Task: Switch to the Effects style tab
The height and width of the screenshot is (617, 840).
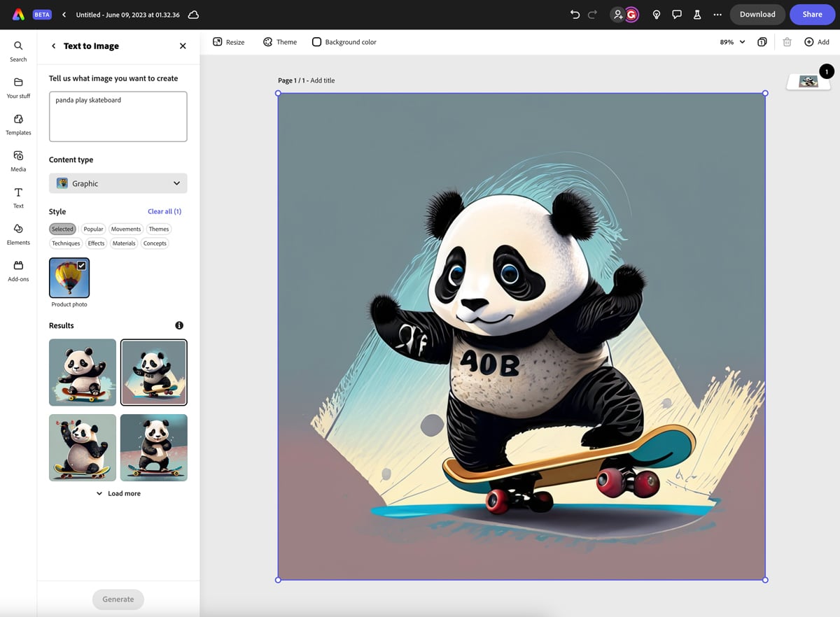Action: coord(96,243)
